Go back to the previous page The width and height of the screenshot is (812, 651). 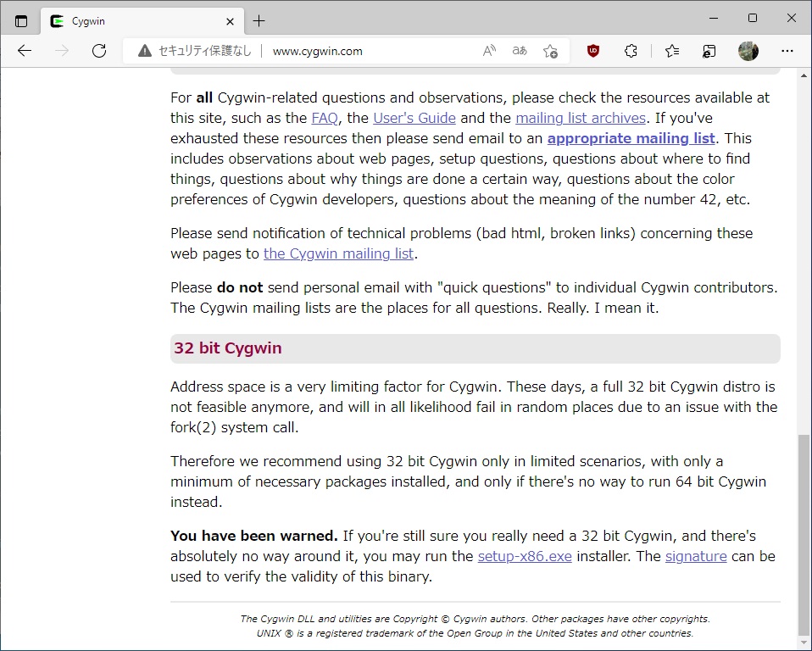25,51
